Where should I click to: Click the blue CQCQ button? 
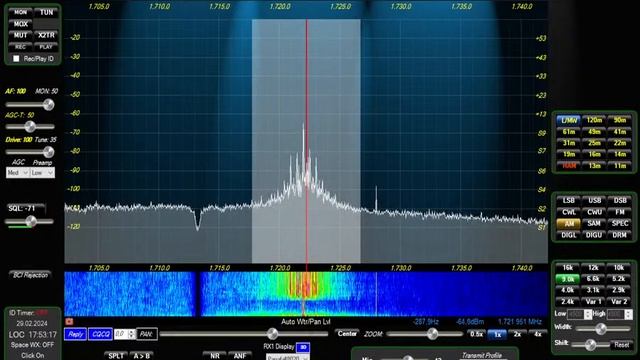[x=100, y=334]
